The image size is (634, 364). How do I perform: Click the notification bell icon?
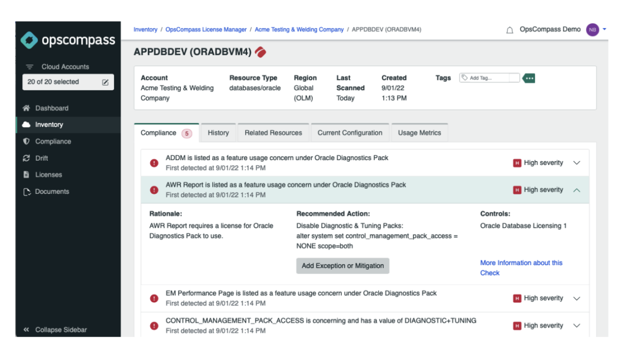pos(509,30)
